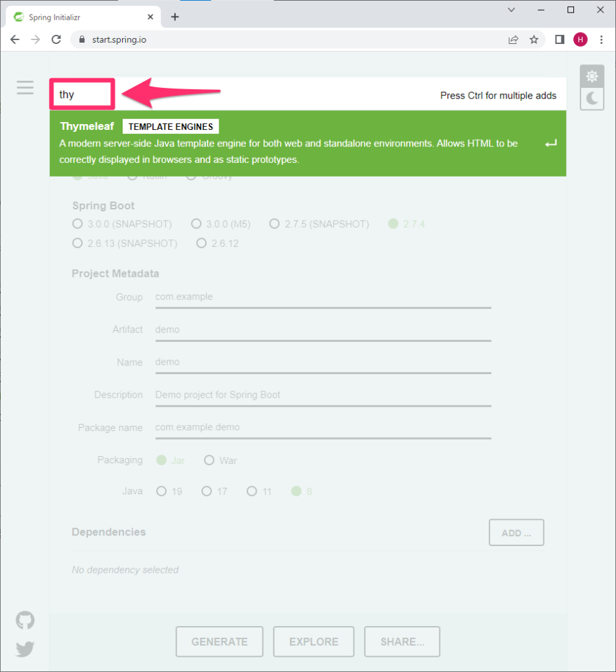This screenshot has height=672, width=616.
Task: Focus the dependency search field with 'thy'
Action: 82,94
